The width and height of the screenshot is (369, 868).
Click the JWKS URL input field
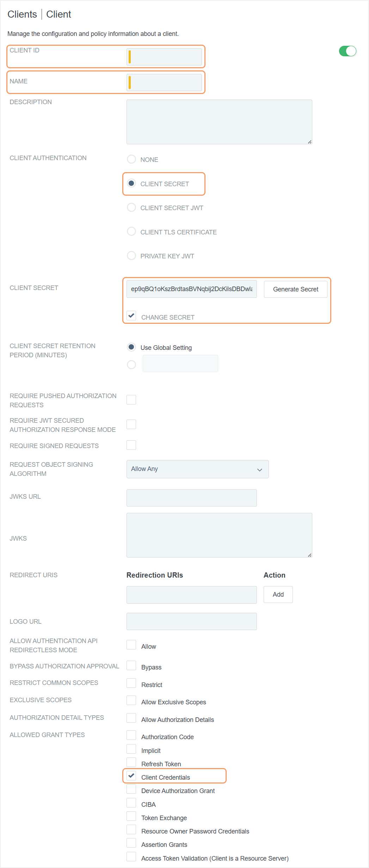[x=191, y=498]
